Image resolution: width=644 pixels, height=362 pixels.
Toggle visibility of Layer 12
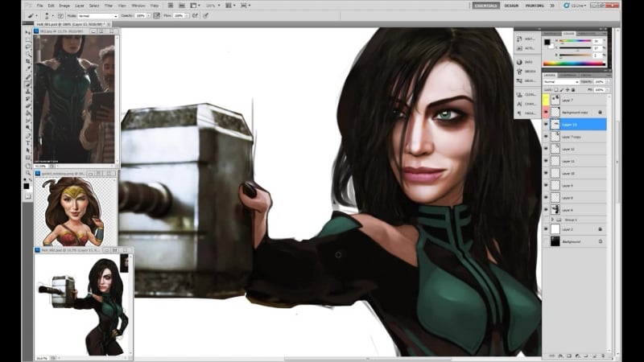tap(546, 149)
